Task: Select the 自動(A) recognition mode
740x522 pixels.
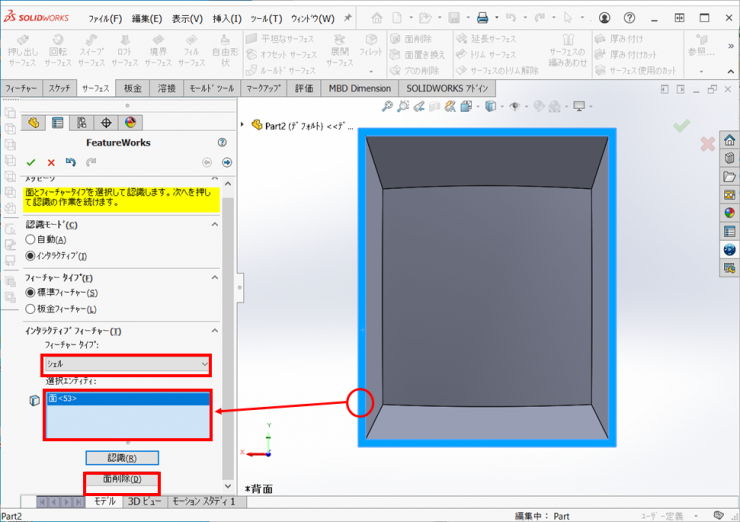Action: pos(31,240)
